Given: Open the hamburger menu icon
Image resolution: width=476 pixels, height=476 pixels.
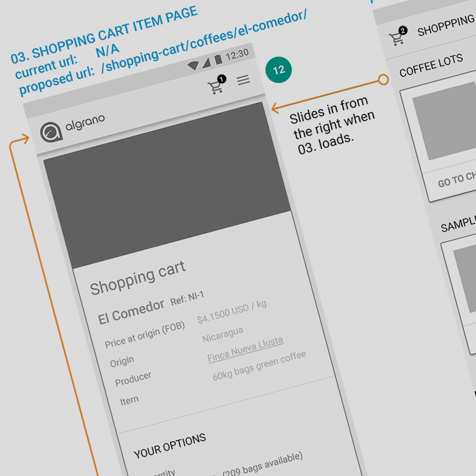Looking at the screenshot, I should 243,80.
